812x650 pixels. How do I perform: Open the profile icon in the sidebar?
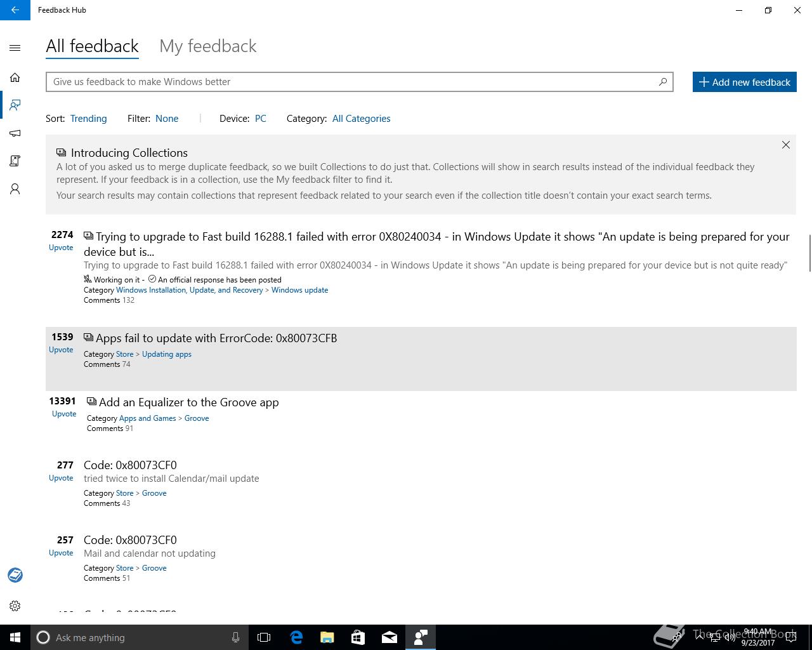[x=15, y=189]
